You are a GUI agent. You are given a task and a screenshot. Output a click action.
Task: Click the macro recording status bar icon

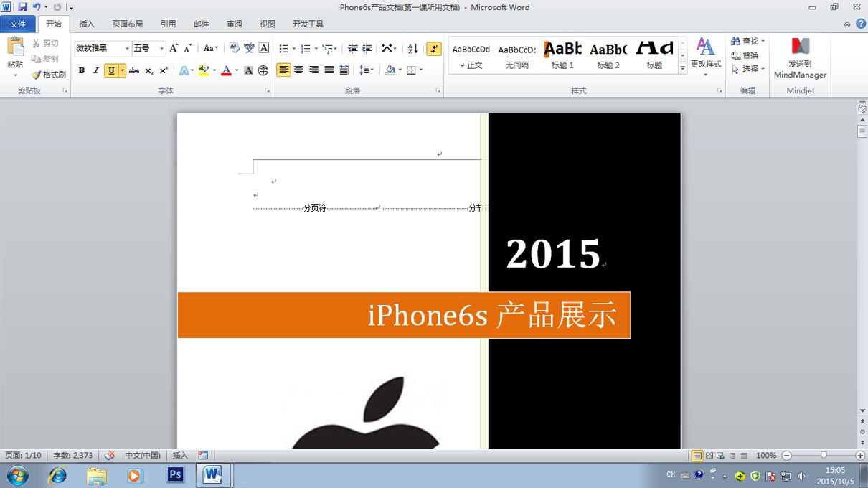click(203, 455)
